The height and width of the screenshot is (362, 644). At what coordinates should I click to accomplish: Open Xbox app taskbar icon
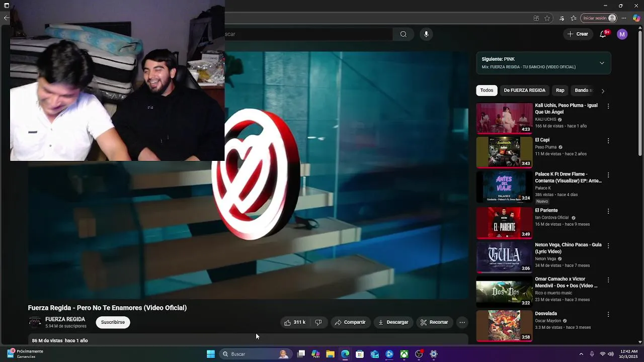click(x=404, y=354)
